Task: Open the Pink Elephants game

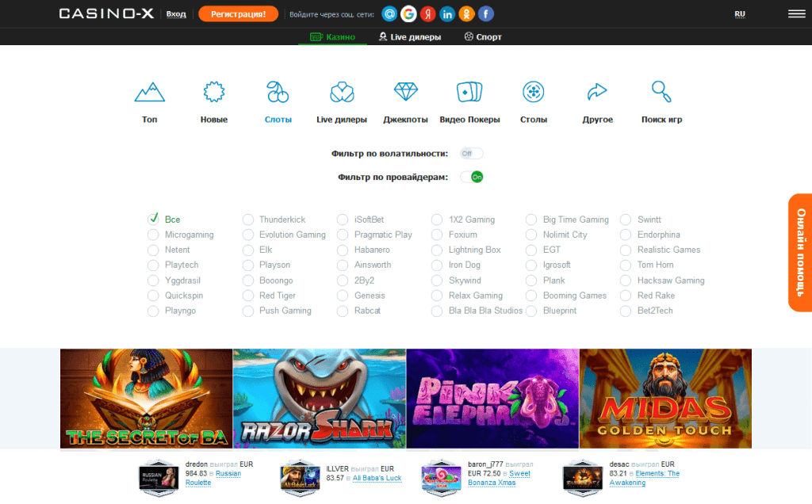Action: pos(492,399)
